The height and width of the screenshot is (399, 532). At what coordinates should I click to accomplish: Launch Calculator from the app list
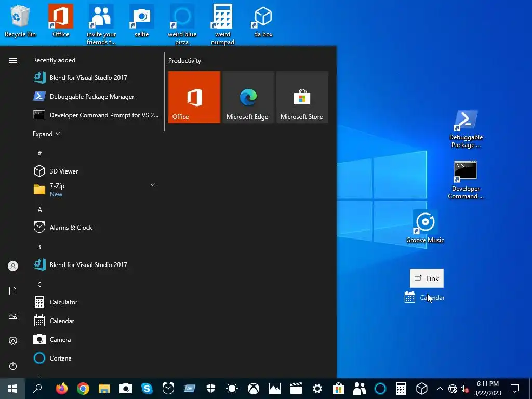click(x=95, y=302)
